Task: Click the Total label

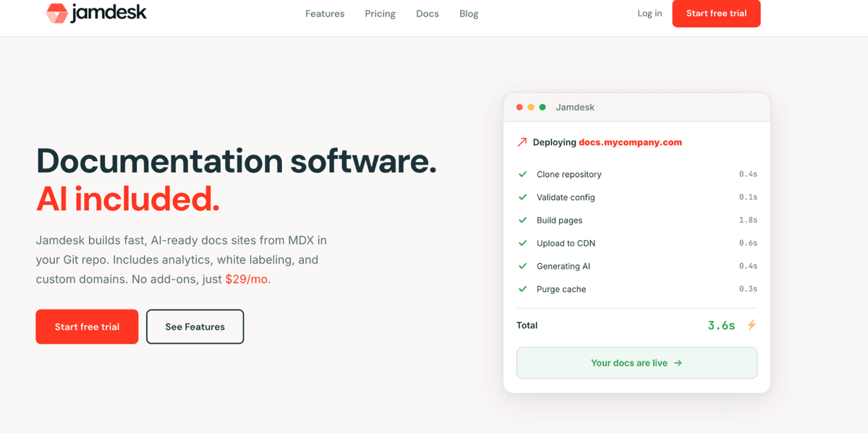Action: (x=527, y=325)
